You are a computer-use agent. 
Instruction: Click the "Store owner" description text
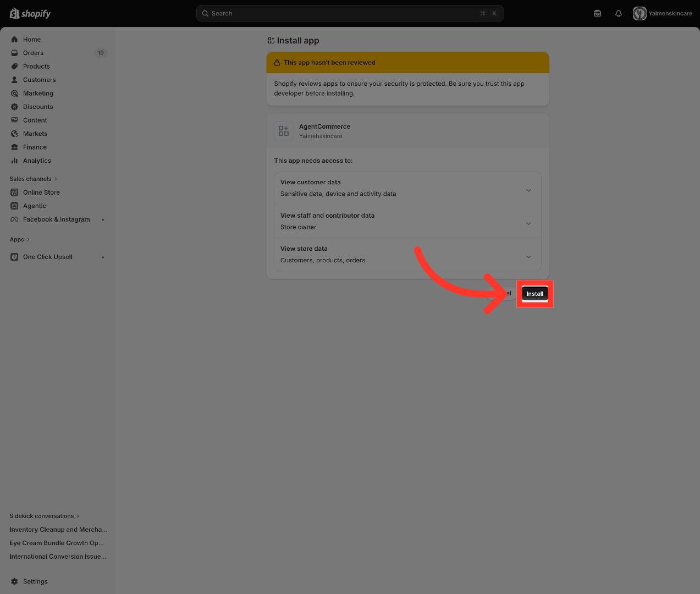pos(298,227)
